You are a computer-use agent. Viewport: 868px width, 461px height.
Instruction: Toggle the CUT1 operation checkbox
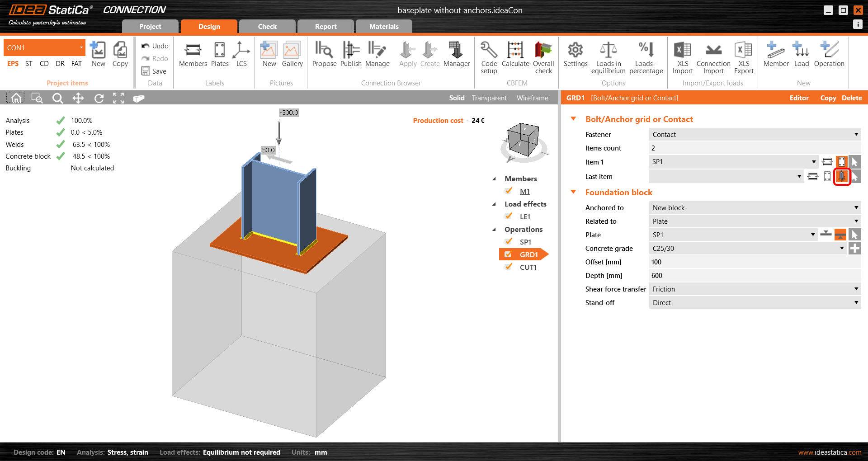click(508, 267)
